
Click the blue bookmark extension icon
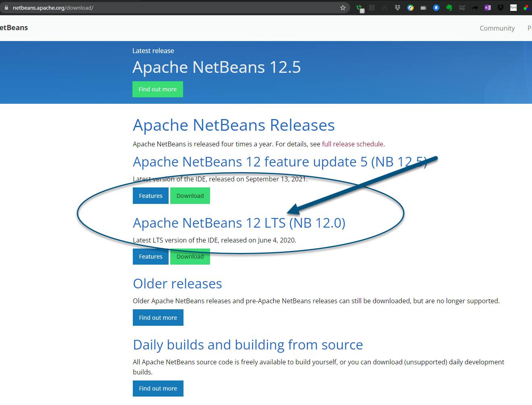tap(436, 8)
